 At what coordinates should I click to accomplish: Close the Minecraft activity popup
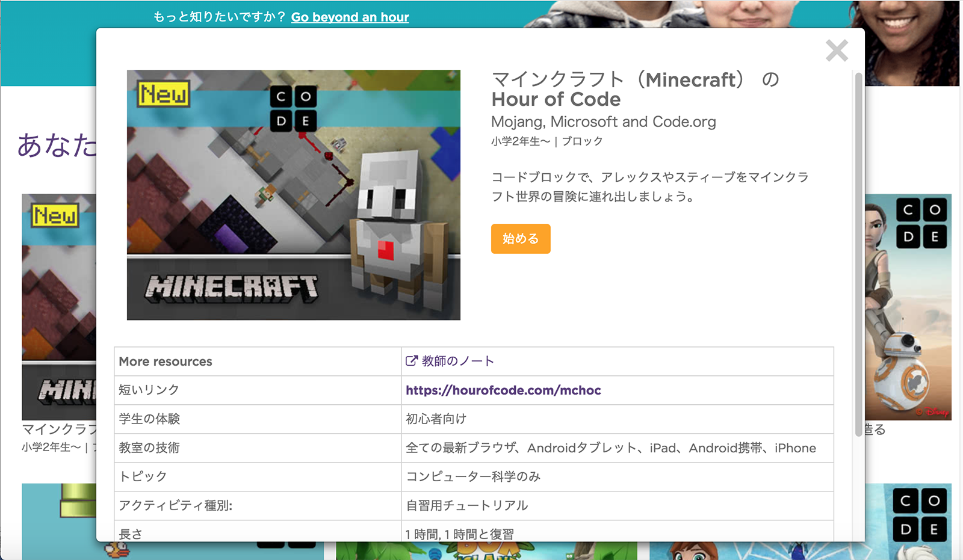click(837, 51)
